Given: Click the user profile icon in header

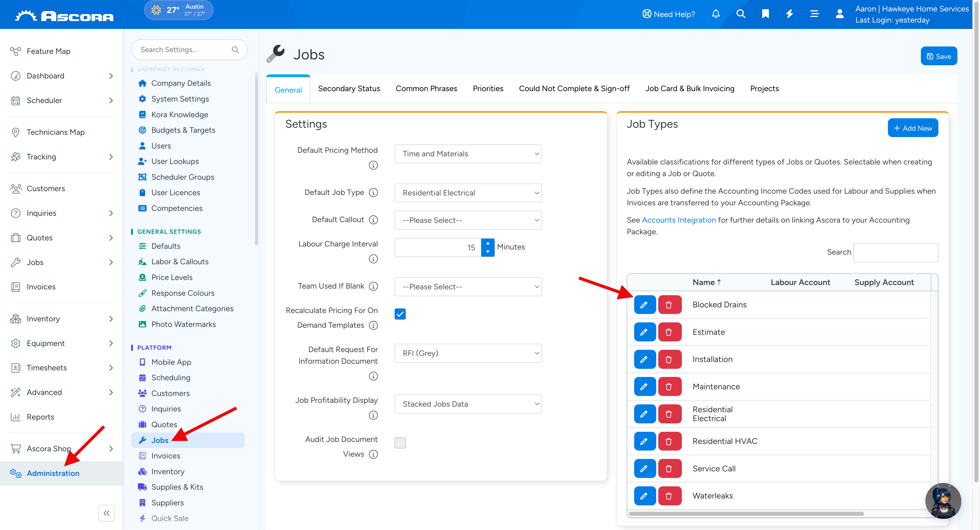Looking at the screenshot, I should pos(840,14).
